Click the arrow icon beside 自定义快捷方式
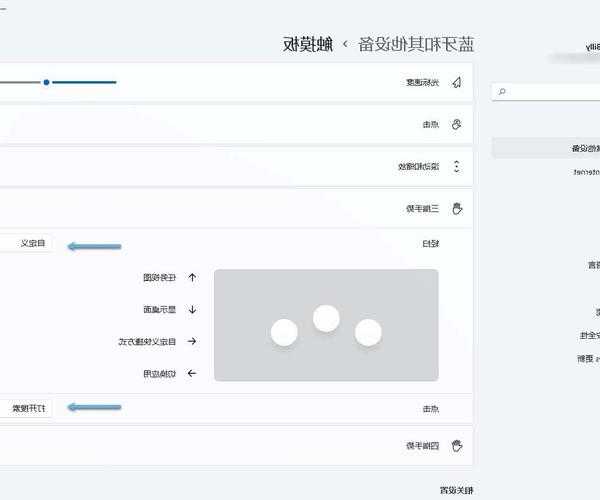Viewport: 600px width, 500px height. pyautogui.click(x=192, y=341)
